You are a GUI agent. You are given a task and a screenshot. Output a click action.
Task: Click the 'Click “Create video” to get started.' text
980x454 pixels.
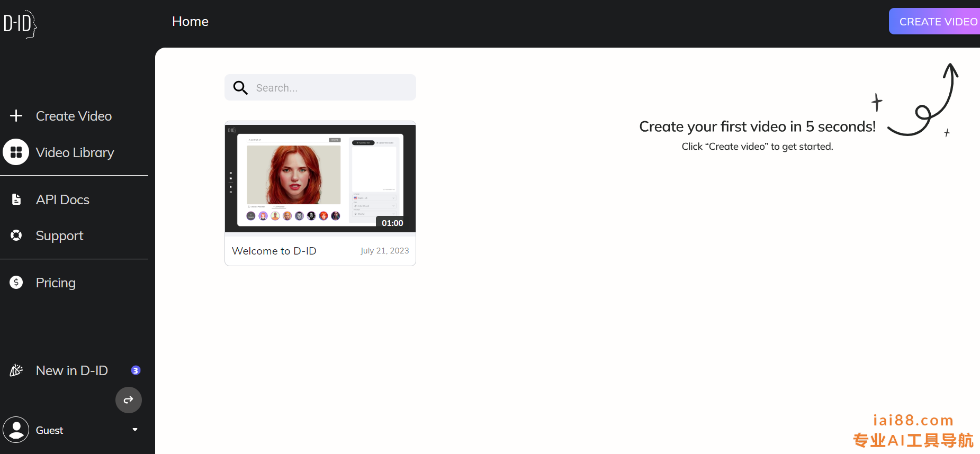758,147
